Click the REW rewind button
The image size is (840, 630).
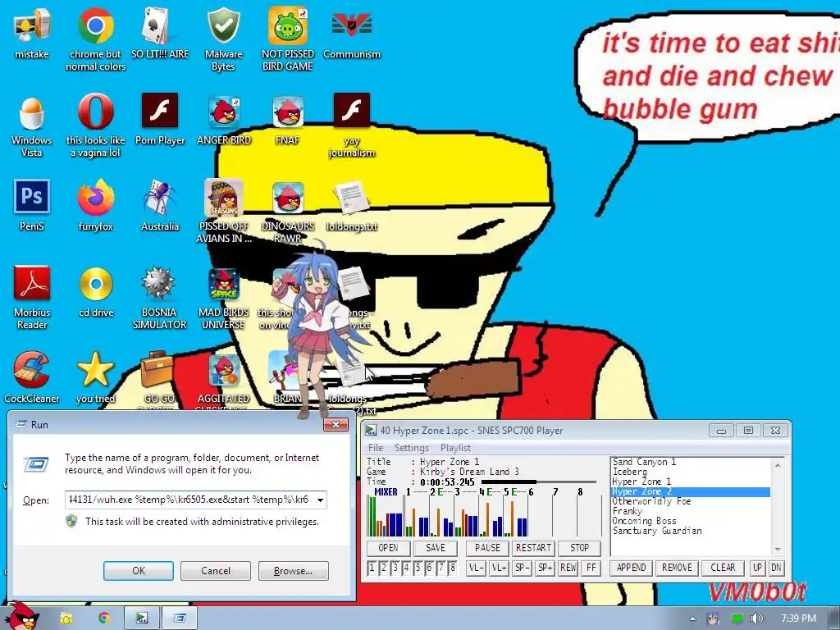[568, 568]
